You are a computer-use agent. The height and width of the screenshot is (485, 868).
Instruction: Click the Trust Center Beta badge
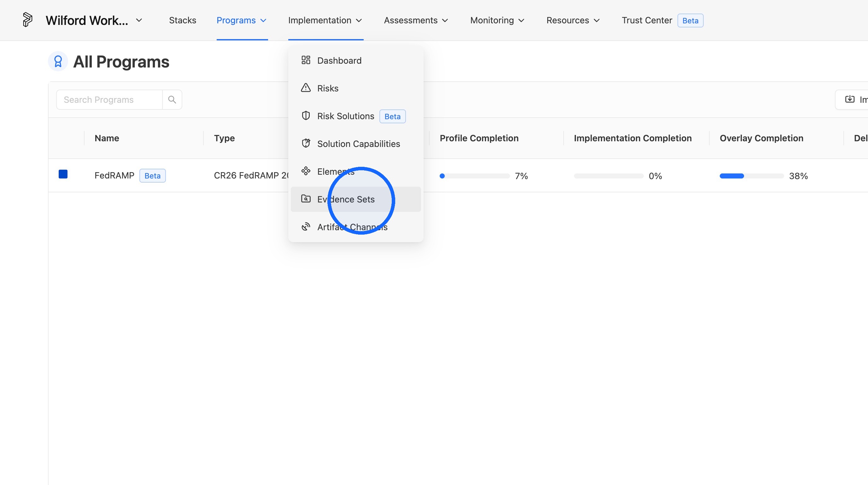[x=690, y=20]
